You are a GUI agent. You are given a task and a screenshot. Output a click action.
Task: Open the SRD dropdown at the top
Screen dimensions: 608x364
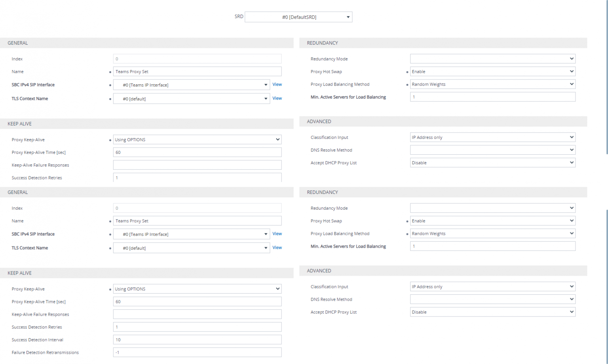(298, 17)
